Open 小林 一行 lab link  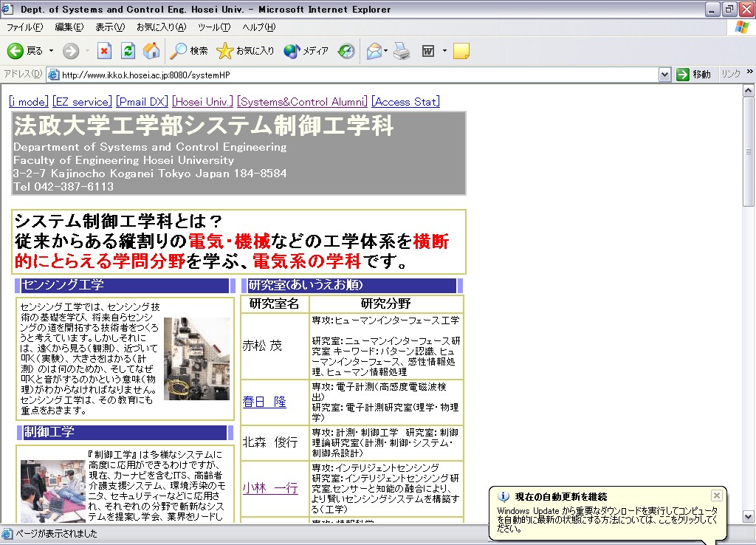tap(270, 488)
